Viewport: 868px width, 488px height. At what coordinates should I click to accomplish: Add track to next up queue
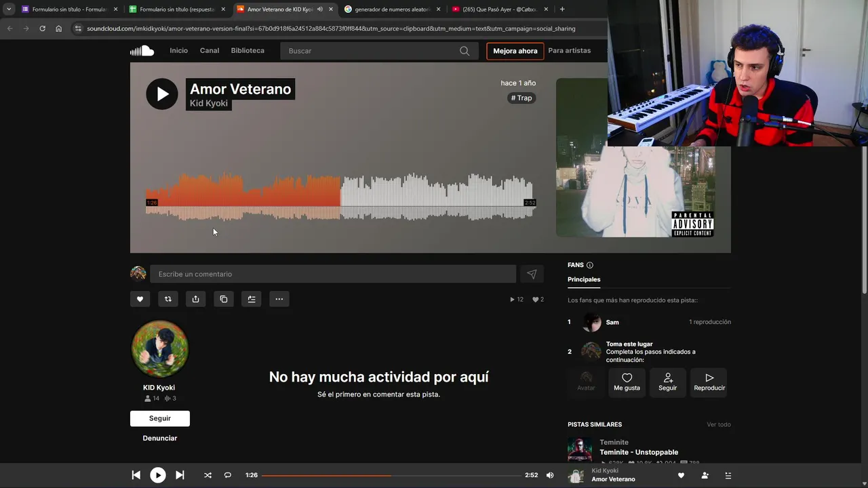(x=252, y=299)
